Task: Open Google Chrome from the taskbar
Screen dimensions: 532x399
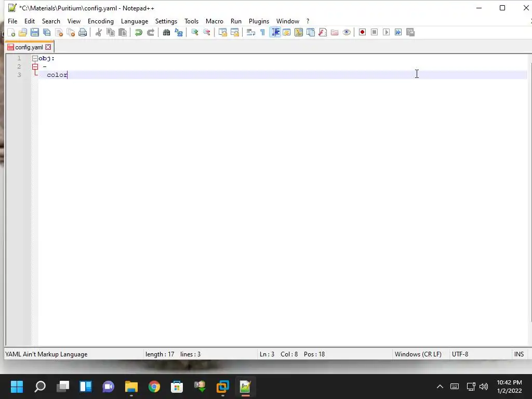Action: pos(154,387)
